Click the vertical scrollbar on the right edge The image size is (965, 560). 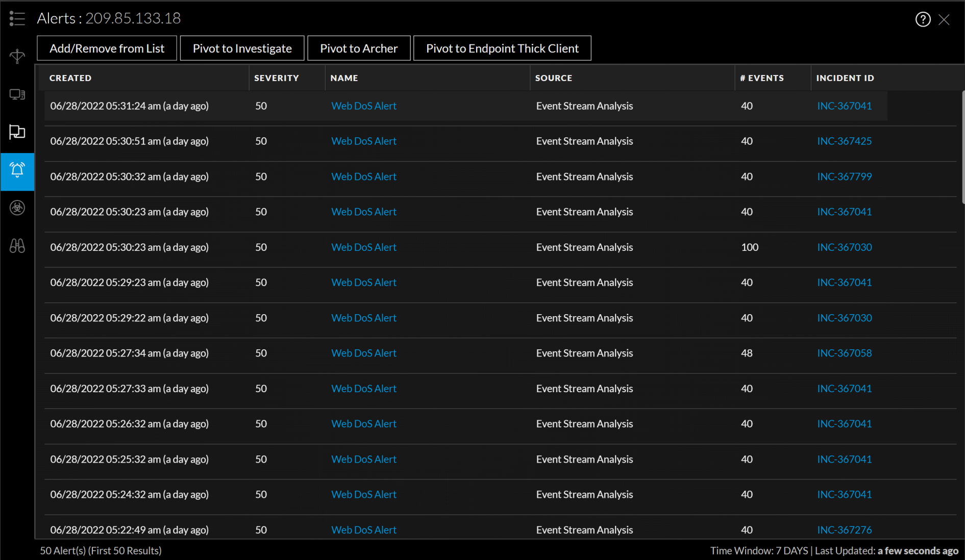[961, 148]
